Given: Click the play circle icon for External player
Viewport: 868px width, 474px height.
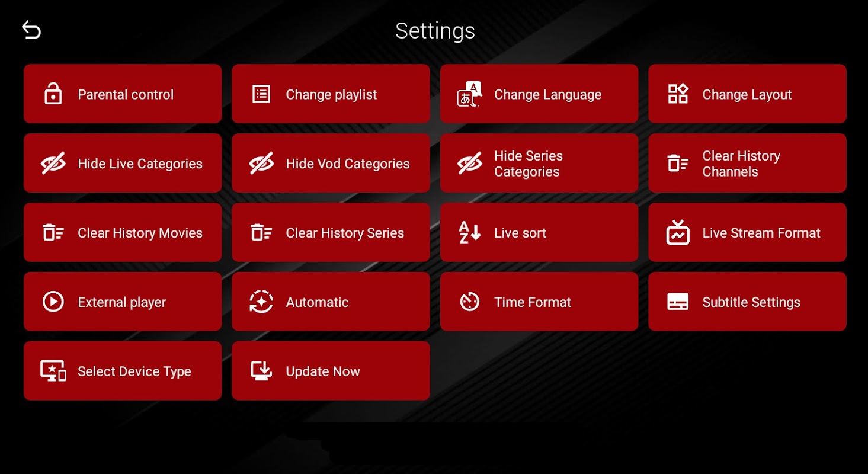Looking at the screenshot, I should coord(53,302).
